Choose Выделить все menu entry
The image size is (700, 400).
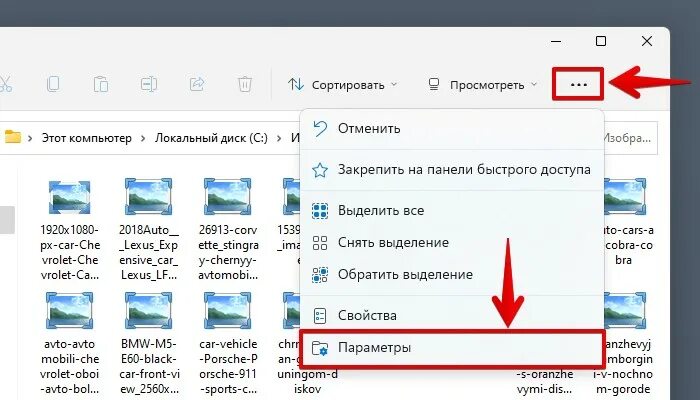coord(452,210)
